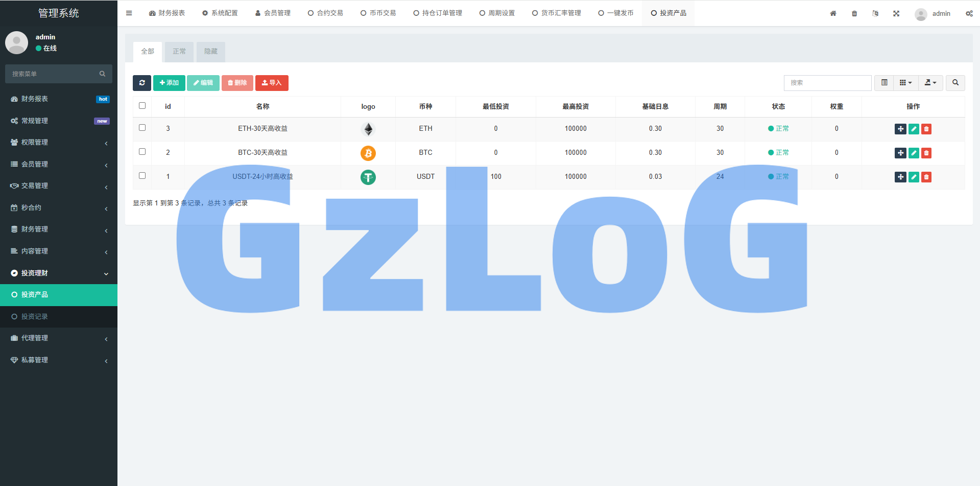
Task: Expand the 权限管理 sidebar menu
Action: 59,143
